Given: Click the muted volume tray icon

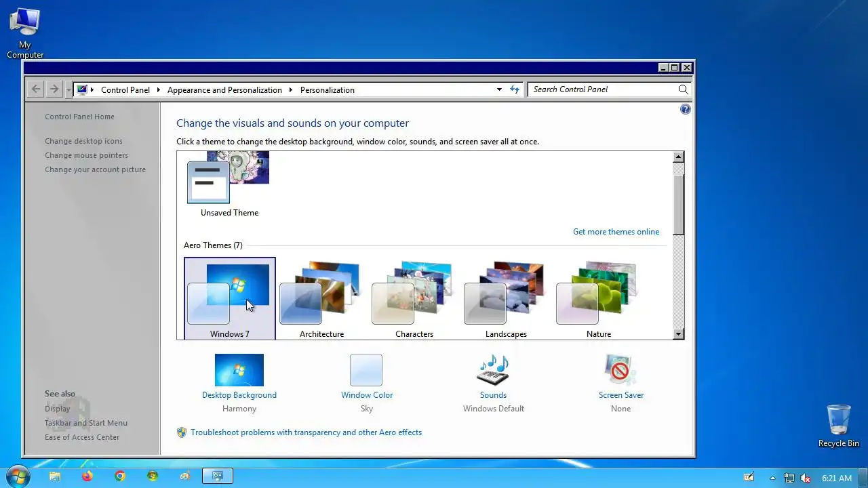Looking at the screenshot, I should 806,478.
